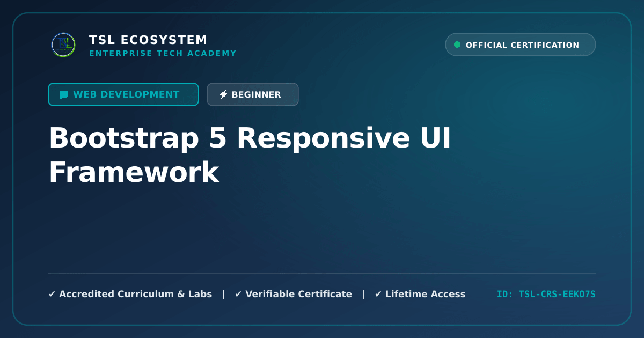Click the lightning bolt icon beside Beginner
644x338 pixels.
[223, 95]
